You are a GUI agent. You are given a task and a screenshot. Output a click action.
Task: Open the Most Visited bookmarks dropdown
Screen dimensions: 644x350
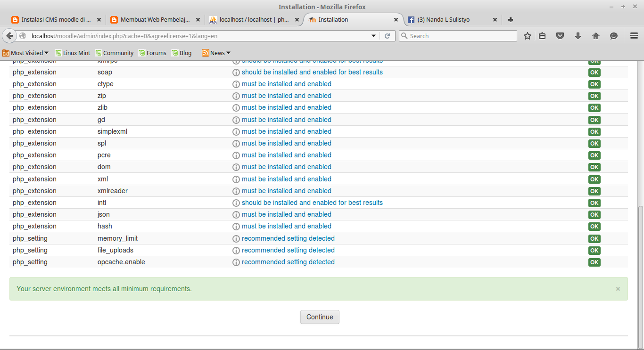point(25,53)
